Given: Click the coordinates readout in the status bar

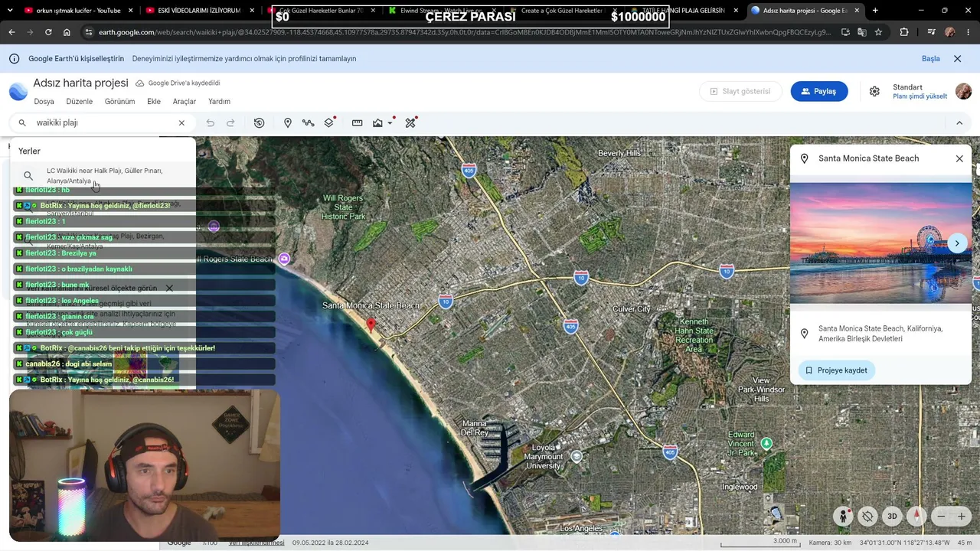Looking at the screenshot, I should pos(905,543).
